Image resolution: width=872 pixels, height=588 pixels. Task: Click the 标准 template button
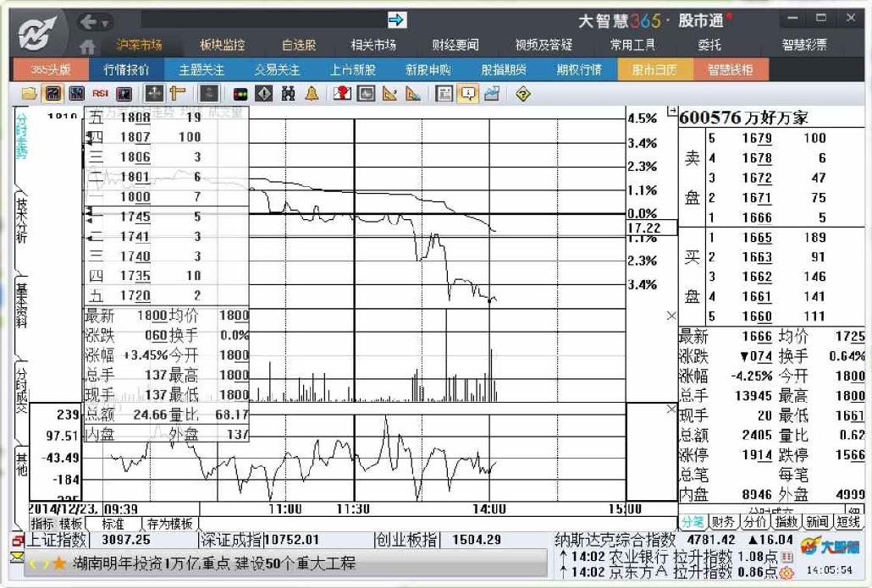pos(113,524)
